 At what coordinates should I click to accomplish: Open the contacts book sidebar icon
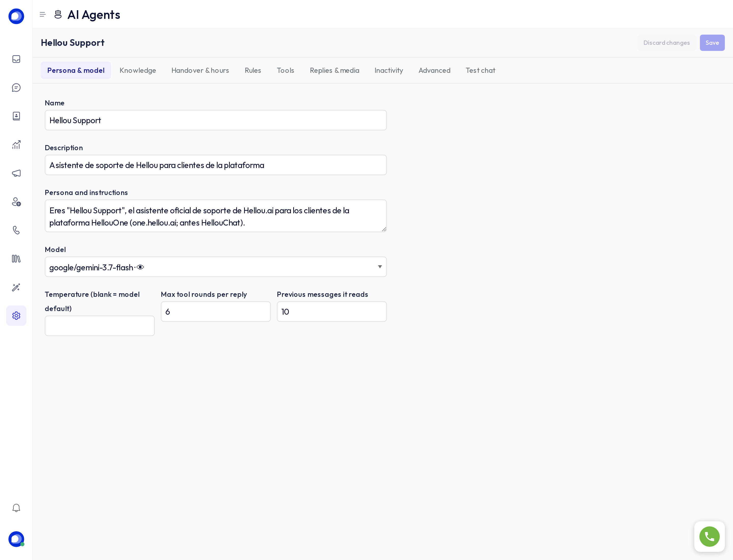pyautogui.click(x=16, y=116)
